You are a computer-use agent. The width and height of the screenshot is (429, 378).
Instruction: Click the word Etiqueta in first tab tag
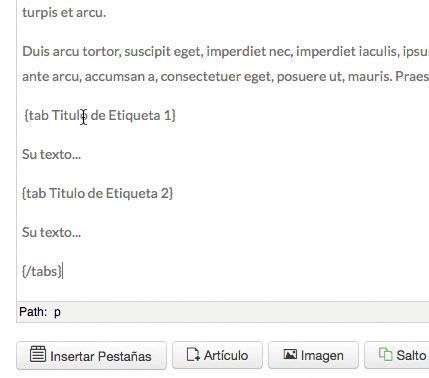[134, 115]
